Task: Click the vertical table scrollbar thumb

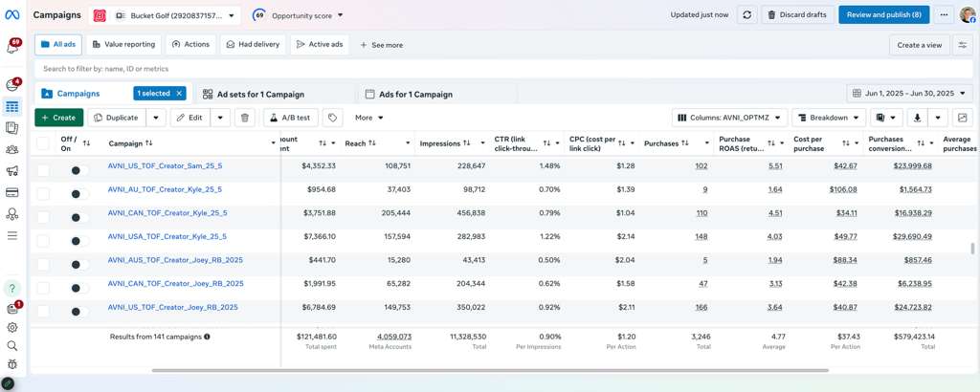Action: 972,249
